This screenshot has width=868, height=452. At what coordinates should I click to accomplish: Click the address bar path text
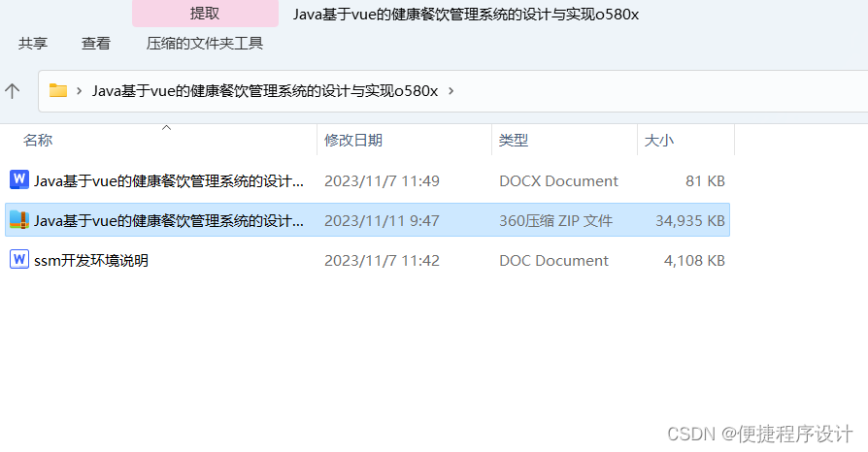tap(265, 91)
